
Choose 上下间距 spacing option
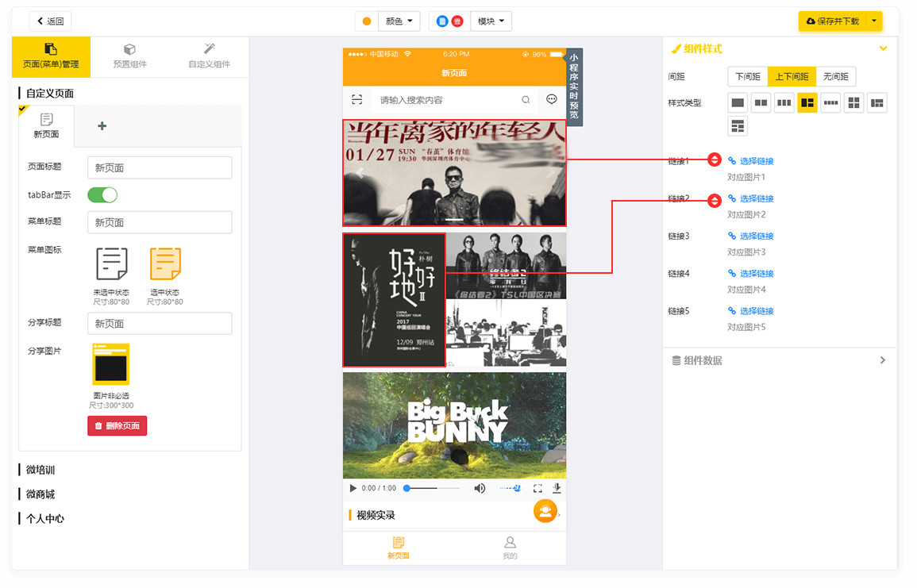click(792, 76)
